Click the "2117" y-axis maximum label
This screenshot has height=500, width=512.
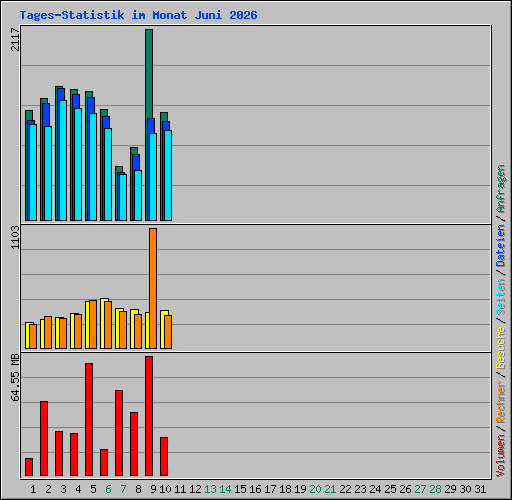point(15,40)
